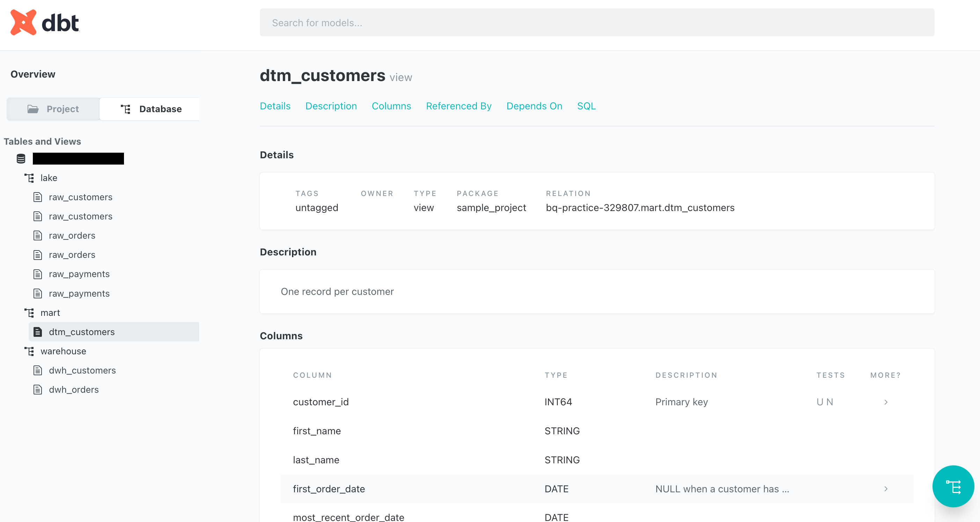The image size is (980, 522).
Task: Select dwh_customers in the tree
Action: click(x=82, y=370)
